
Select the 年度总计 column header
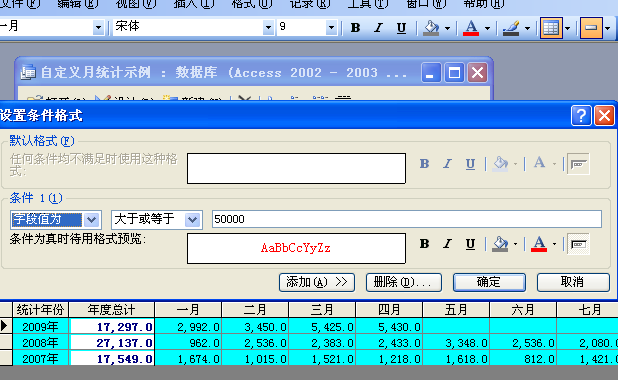112,310
